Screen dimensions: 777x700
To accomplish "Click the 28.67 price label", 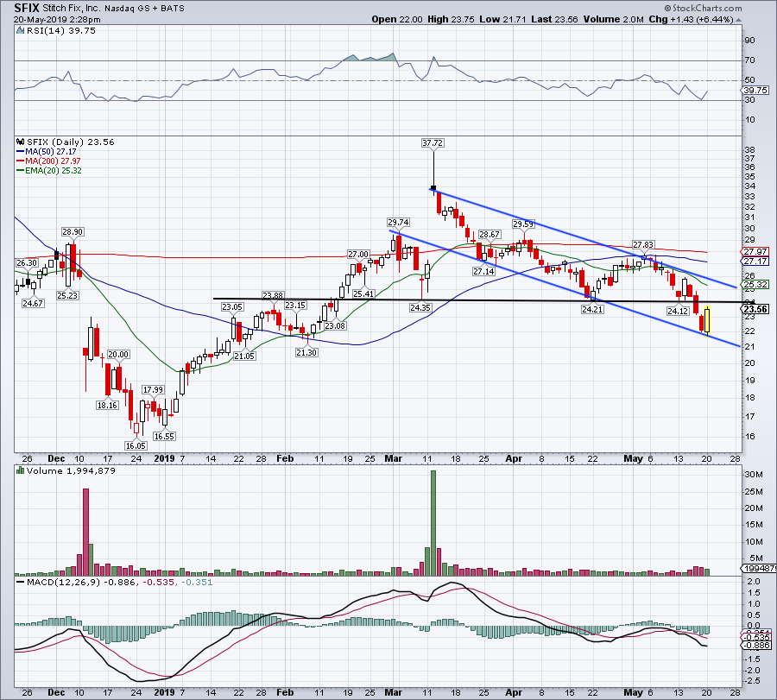I will [x=490, y=234].
